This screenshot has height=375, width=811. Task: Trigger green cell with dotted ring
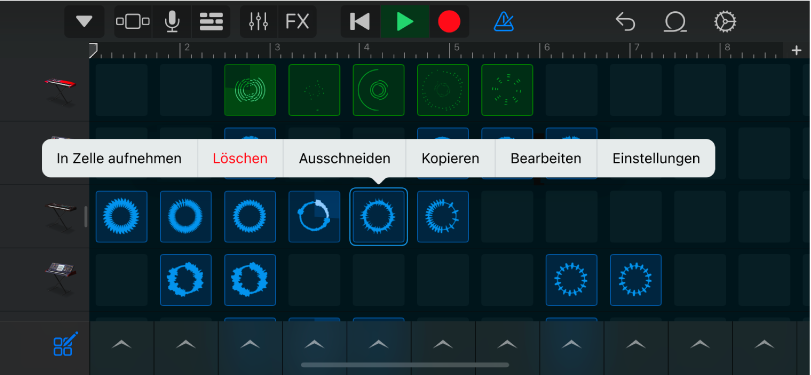tap(443, 90)
